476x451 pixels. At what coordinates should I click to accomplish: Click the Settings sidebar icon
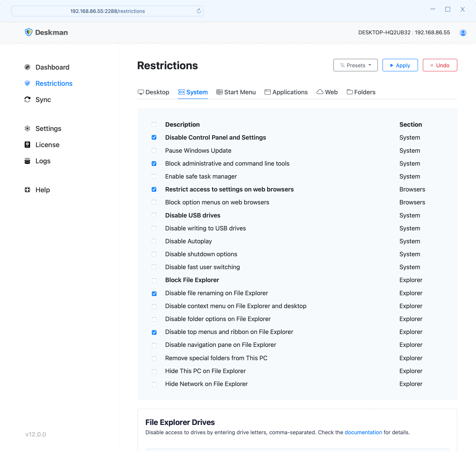28,128
